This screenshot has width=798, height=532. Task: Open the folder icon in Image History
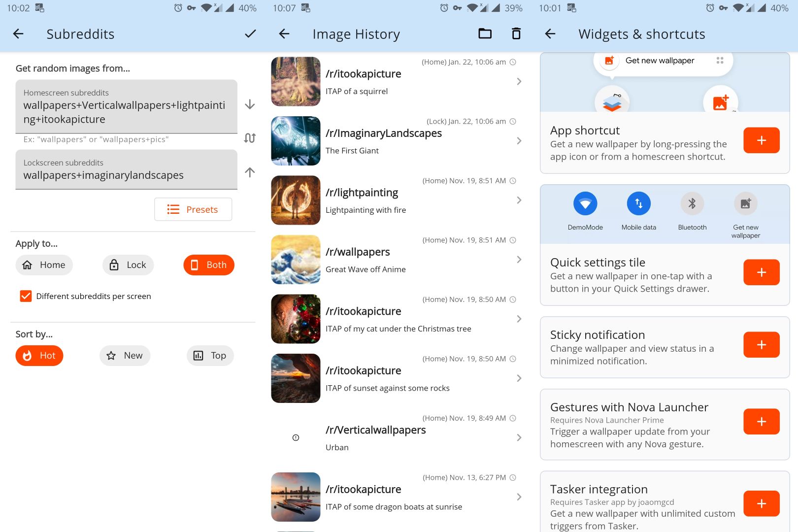tap(485, 33)
